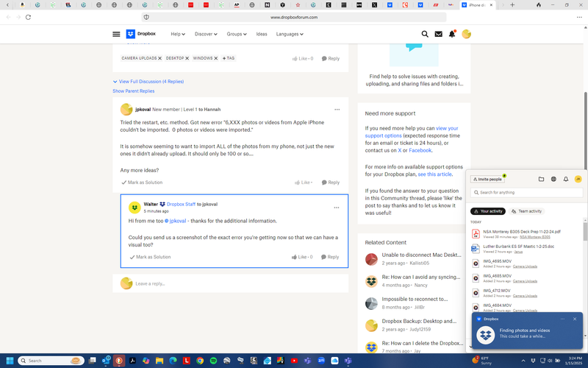
Task: Expand View Full Discussion (4 Replies)
Action: click(x=148, y=82)
